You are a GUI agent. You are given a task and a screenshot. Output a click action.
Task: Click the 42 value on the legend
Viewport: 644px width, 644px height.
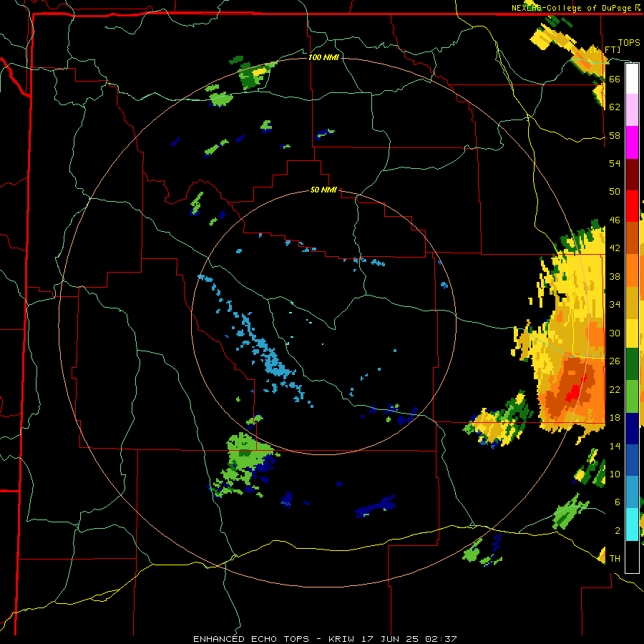tap(615, 248)
